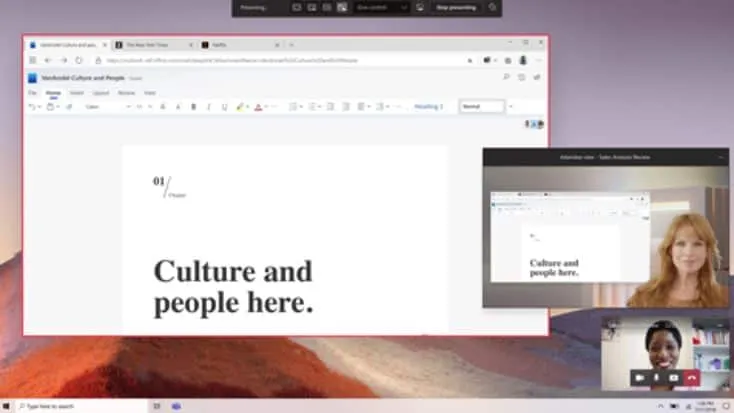This screenshot has height=413, width=734.
Task: Click the browser back arrow
Action: coord(47,60)
